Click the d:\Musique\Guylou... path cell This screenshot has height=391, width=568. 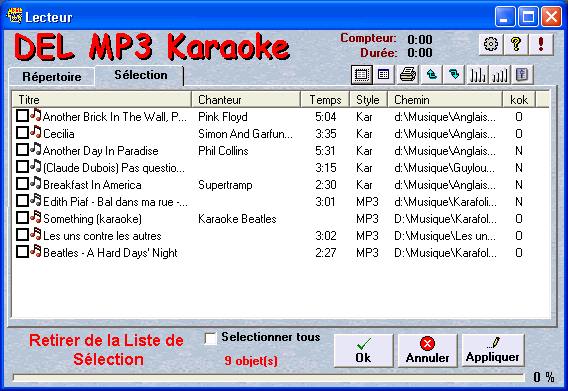[x=444, y=168]
